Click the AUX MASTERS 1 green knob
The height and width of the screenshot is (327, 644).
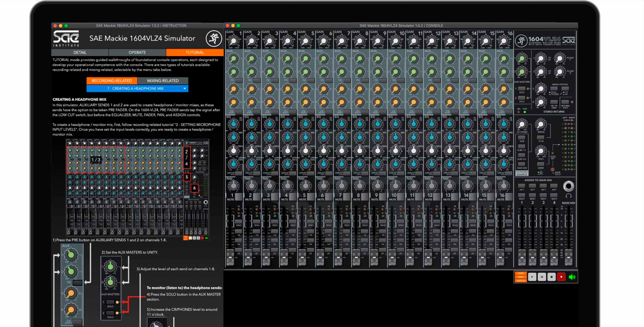[x=522, y=59]
